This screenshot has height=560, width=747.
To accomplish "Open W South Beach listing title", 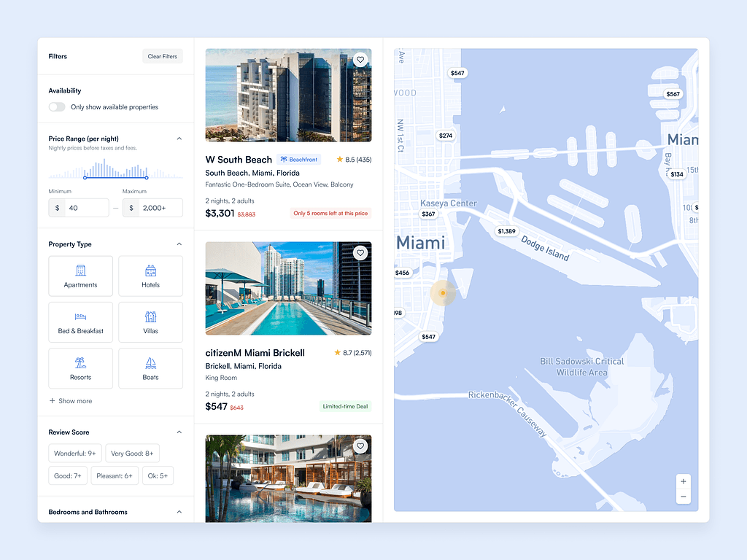I will tap(239, 160).
